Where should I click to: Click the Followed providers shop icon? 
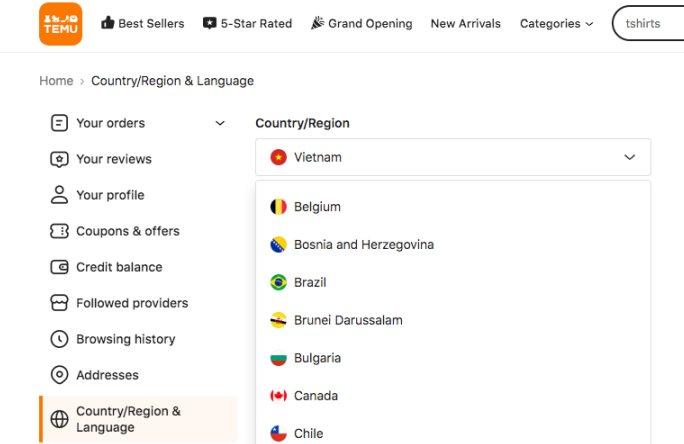[59, 303]
